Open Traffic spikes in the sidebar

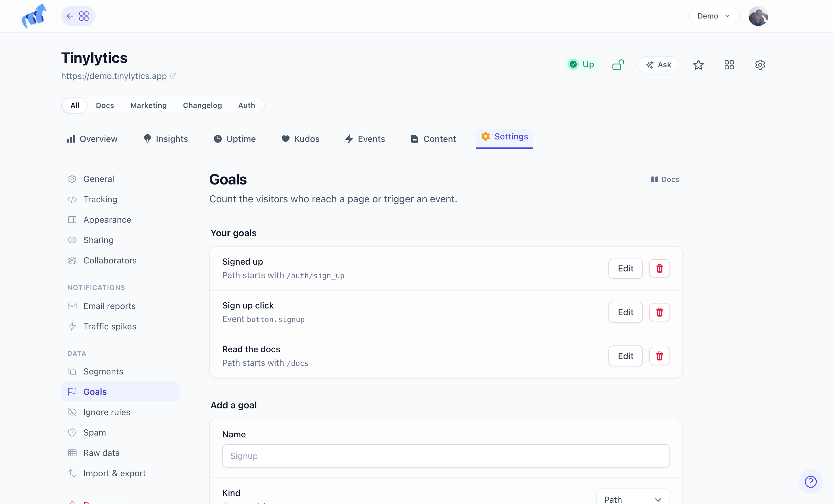pyautogui.click(x=120, y=326)
